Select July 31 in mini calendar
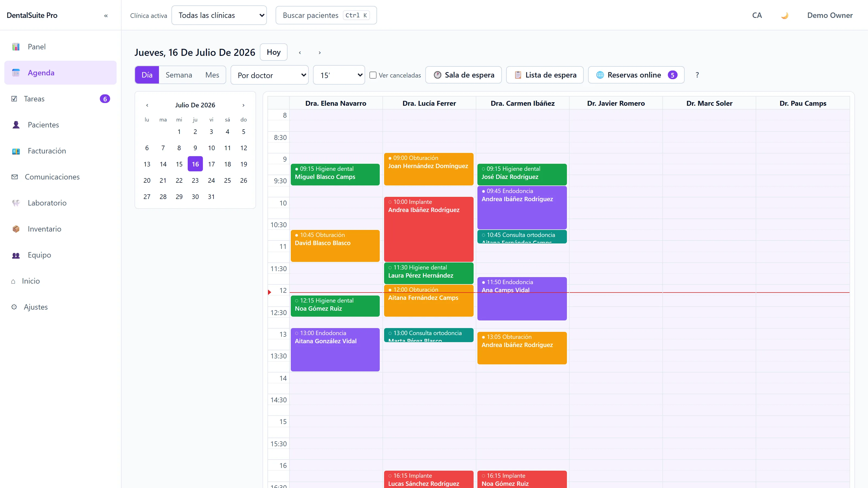The height and width of the screenshot is (488, 868). [211, 197]
